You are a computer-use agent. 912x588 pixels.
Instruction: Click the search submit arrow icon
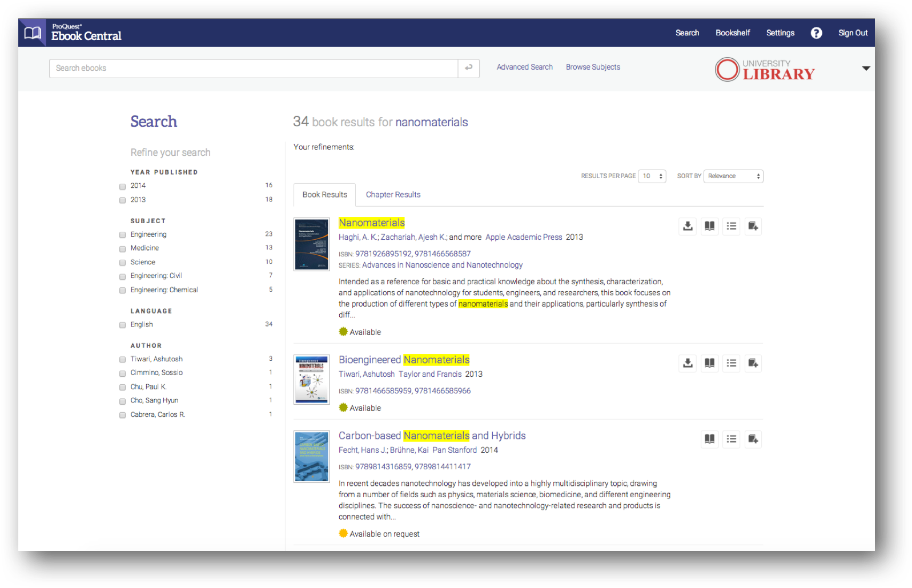click(468, 68)
